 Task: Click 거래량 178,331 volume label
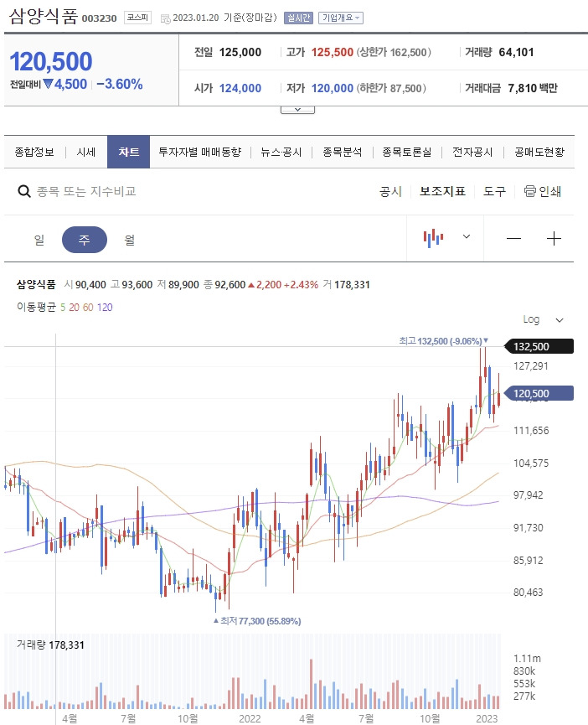coord(50,645)
